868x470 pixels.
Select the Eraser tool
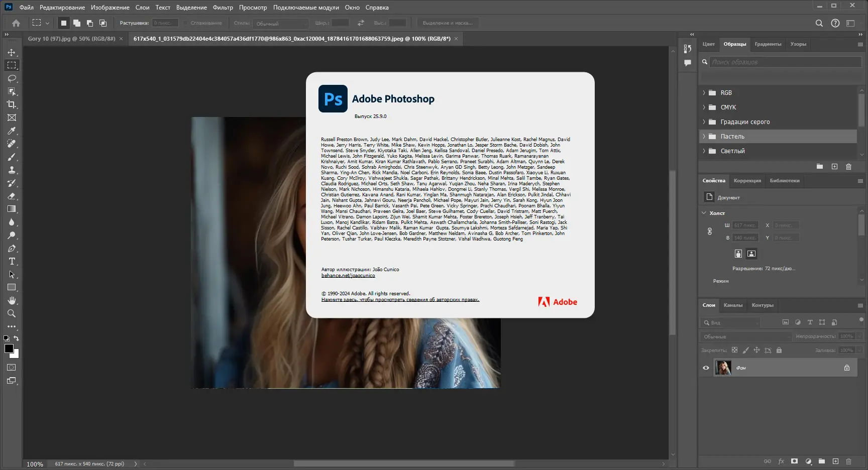click(12, 196)
